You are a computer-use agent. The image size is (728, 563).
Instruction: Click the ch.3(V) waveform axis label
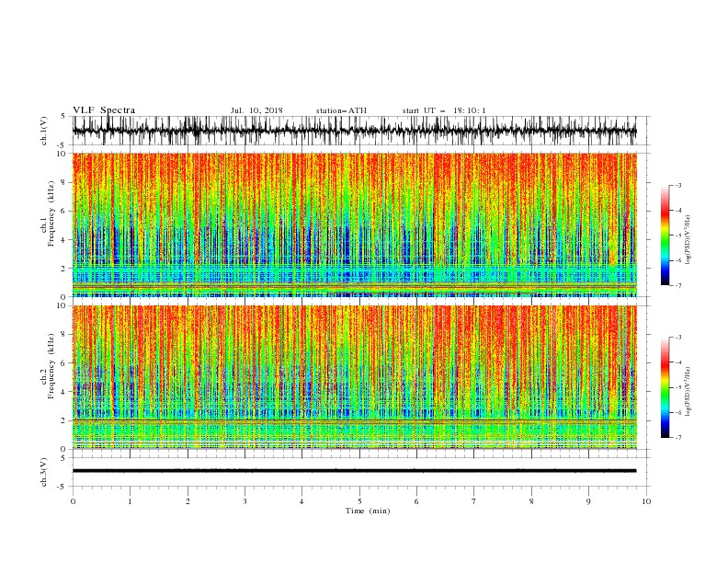[44, 472]
